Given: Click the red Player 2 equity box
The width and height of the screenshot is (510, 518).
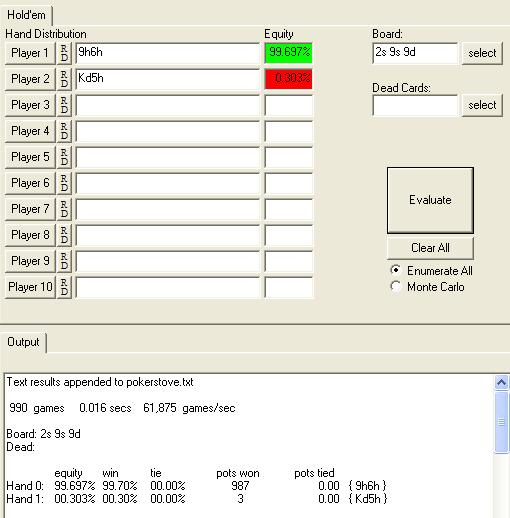Looking at the screenshot, I should [288, 79].
